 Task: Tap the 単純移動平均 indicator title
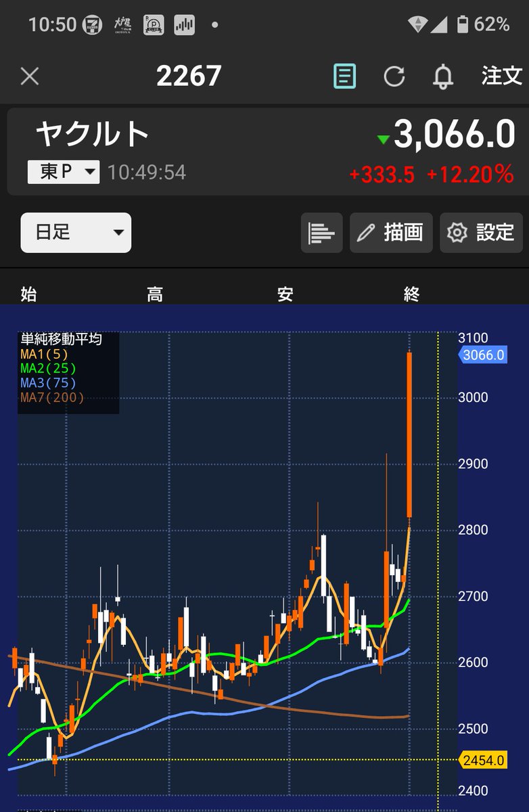62,339
